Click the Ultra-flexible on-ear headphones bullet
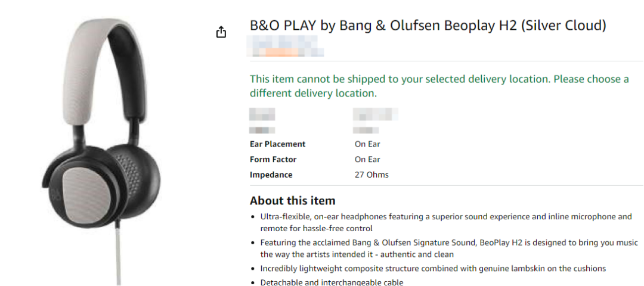The image size is (644, 286). pyautogui.click(x=445, y=222)
